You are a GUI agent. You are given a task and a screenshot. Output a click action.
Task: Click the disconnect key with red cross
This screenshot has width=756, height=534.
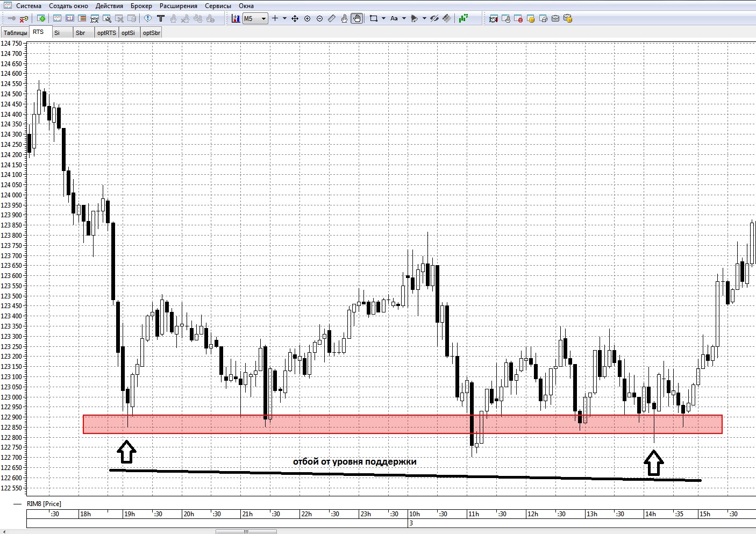24,19
